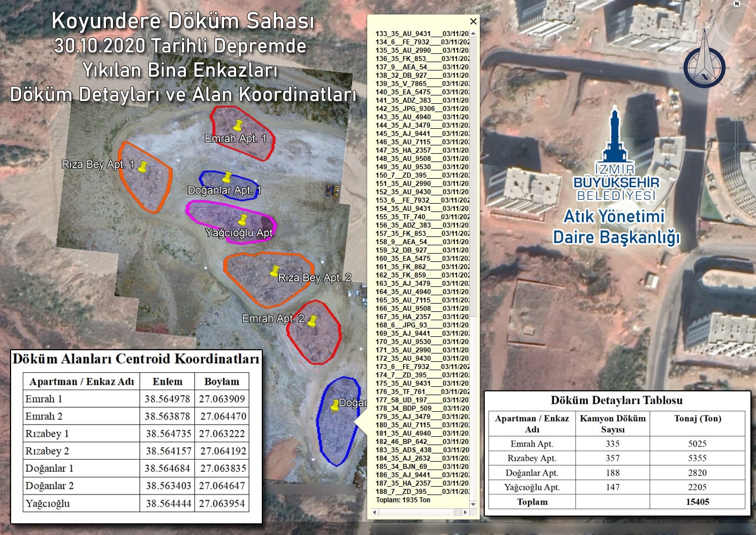Click the Emrah Apt. 2 yellow pushpin
The image size is (756, 535).
pyautogui.click(x=312, y=321)
